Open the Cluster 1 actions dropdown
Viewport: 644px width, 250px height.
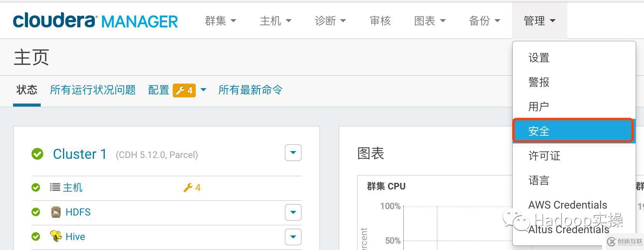pos(293,153)
